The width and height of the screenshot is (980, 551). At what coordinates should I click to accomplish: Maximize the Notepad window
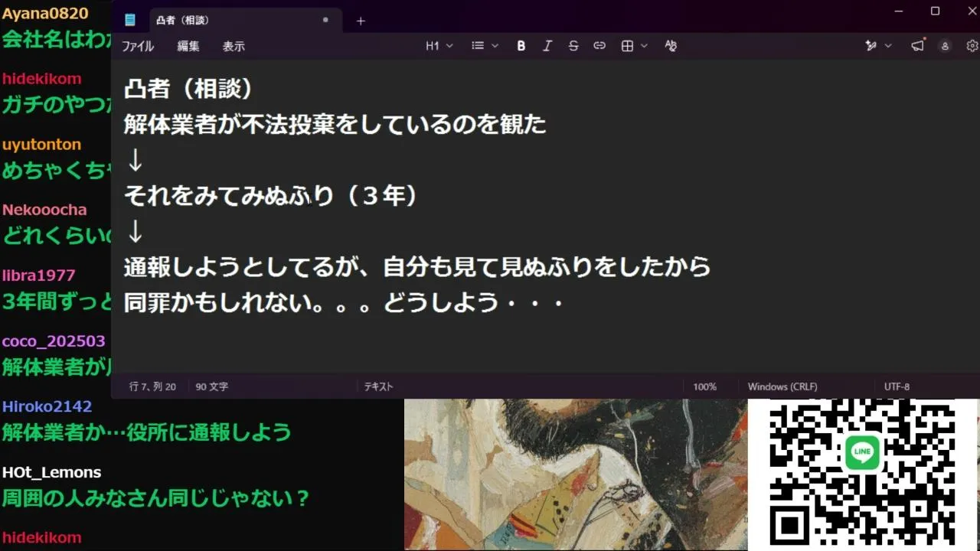[x=935, y=11]
